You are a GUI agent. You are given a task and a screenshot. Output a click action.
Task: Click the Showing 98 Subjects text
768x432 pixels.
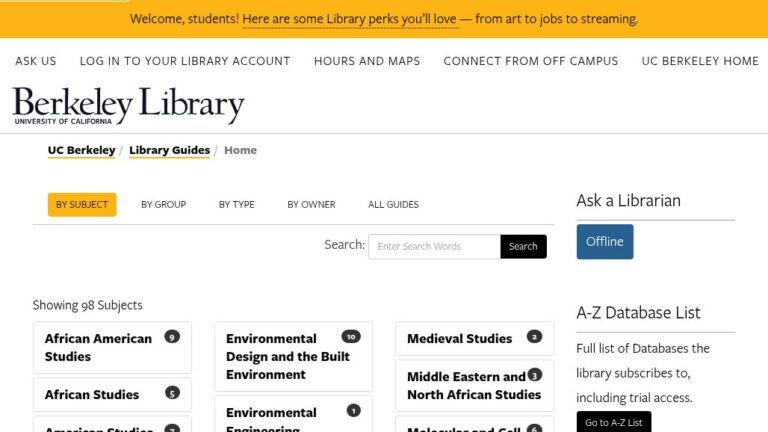(x=88, y=305)
